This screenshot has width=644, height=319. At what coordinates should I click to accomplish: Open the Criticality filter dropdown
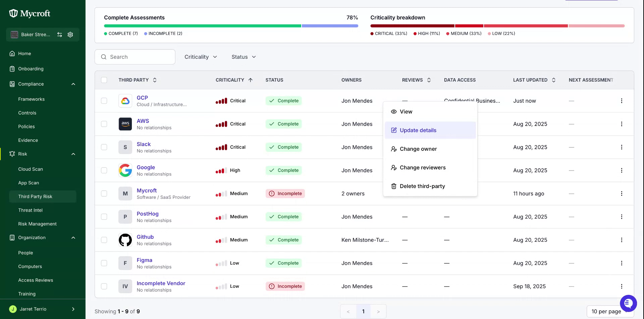(201, 57)
